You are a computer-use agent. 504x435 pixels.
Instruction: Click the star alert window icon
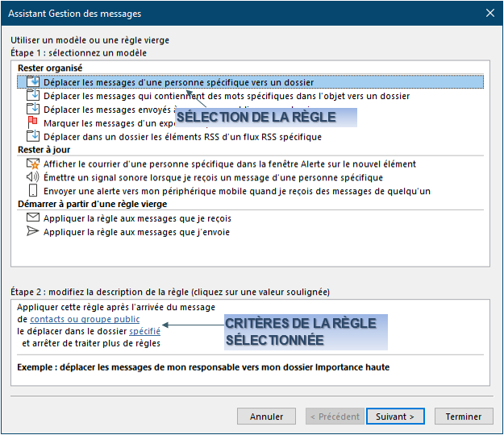click(33, 164)
